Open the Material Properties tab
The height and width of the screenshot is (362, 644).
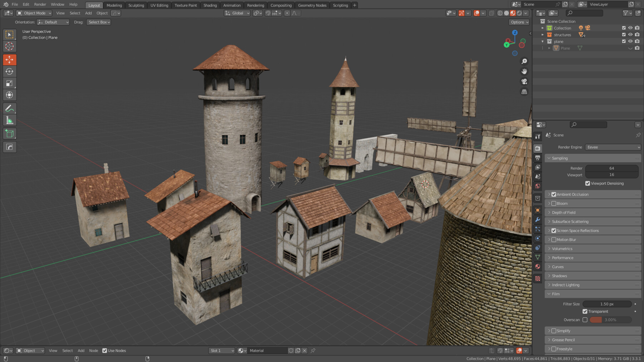tap(537, 266)
